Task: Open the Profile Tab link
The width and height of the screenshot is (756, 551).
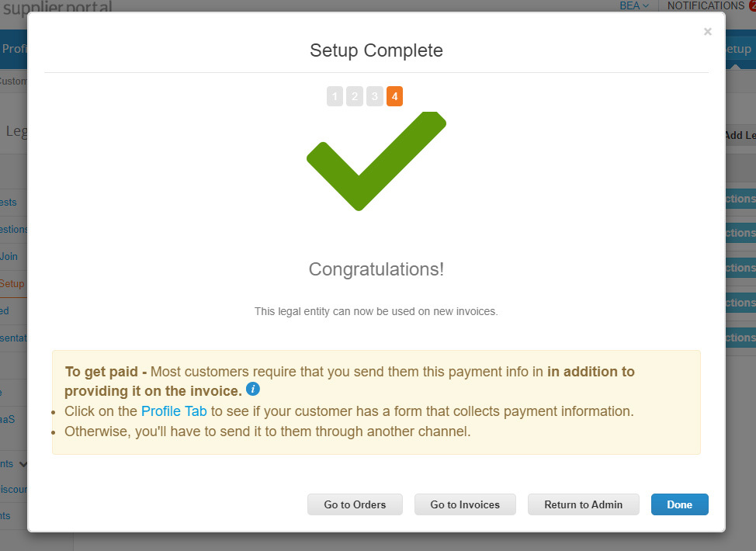Action: (174, 411)
